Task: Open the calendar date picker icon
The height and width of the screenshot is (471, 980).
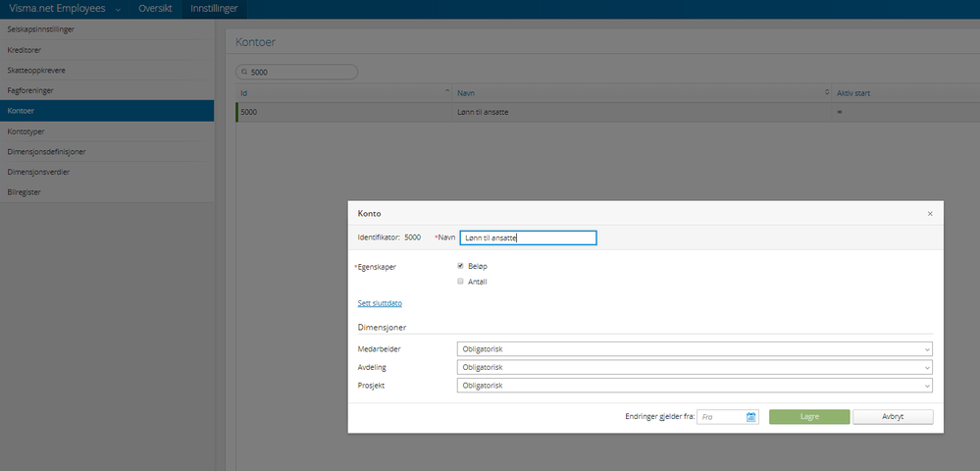Action: click(751, 417)
